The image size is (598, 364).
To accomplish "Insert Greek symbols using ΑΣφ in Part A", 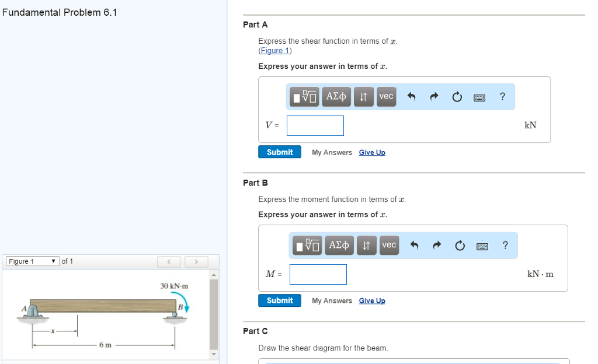I will coord(336,97).
